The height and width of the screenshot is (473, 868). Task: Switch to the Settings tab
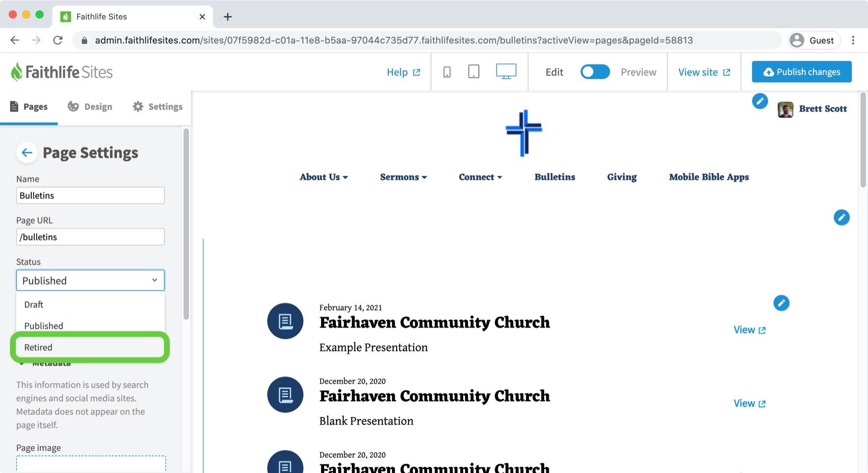157,107
